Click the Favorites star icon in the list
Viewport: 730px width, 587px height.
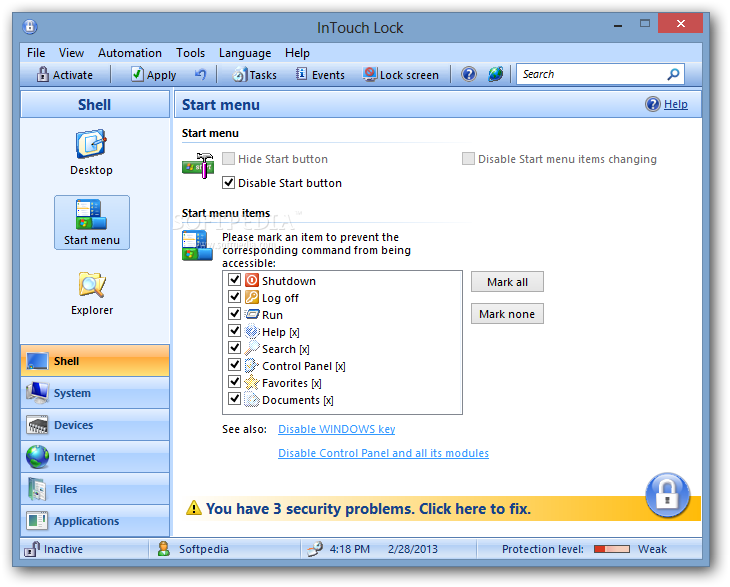pyautogui.click(x=252, y=382)
